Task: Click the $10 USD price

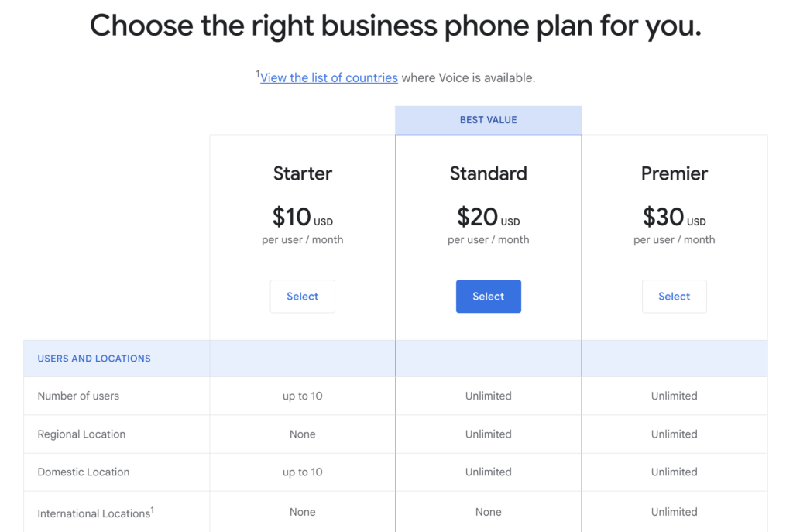Action: tap(303, 217)
